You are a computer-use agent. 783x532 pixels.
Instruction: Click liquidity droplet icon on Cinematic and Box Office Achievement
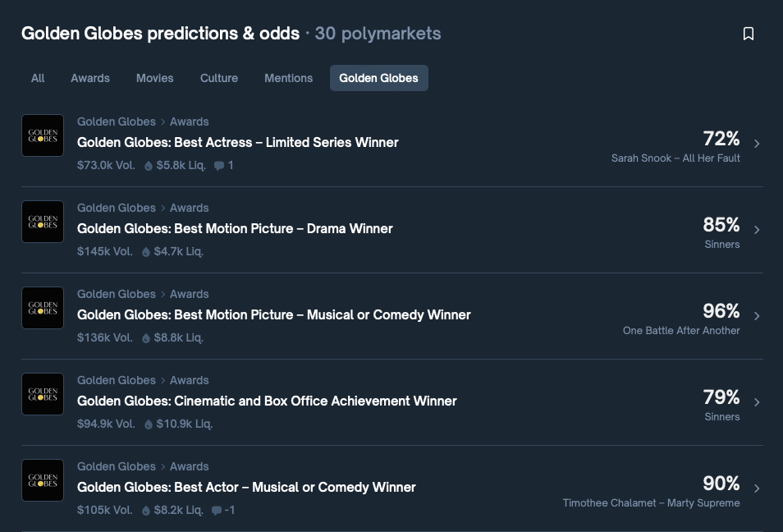149,424
